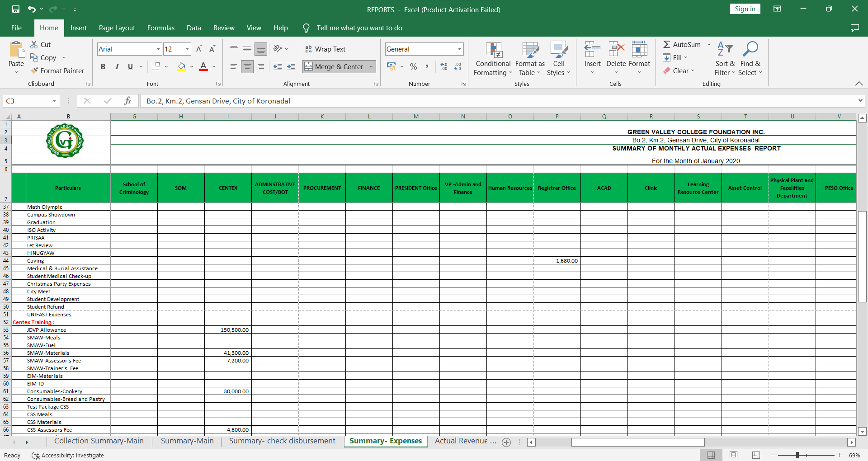Expand the formula bar
The image size is (868, 461).
point(860,101)
